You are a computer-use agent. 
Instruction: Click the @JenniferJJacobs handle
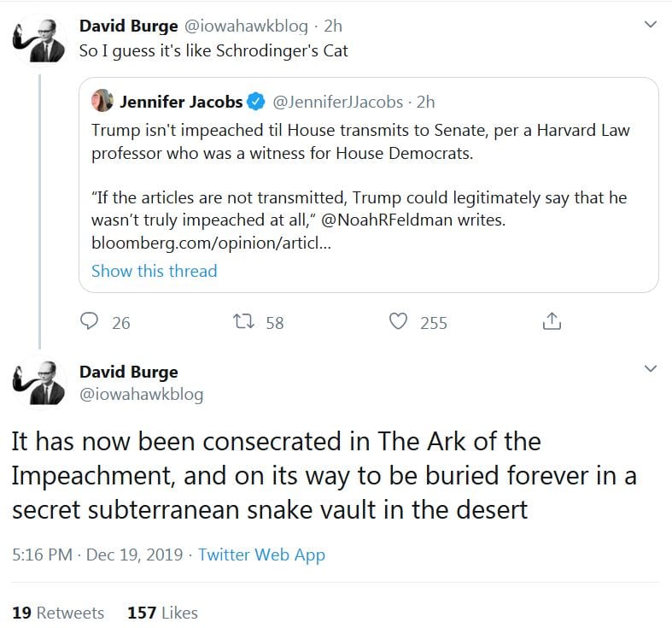click(x=337, y=102)
